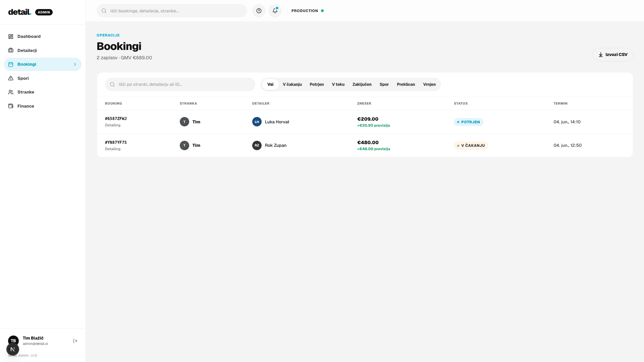Click the ZNESEK column header

pos(364,103)
